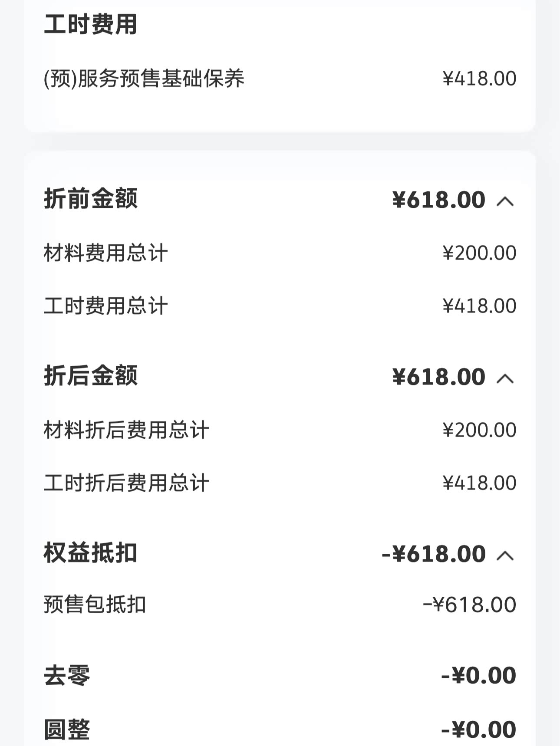Image resolution: width=560 pixels, height=746 pixels.
Task: Select the (预)服务预售基础保养 item name
Action: [144, 79]
